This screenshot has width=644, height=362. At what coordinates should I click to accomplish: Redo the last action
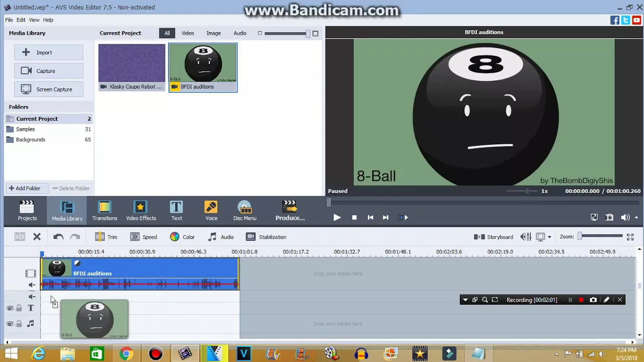click(75, 237)
